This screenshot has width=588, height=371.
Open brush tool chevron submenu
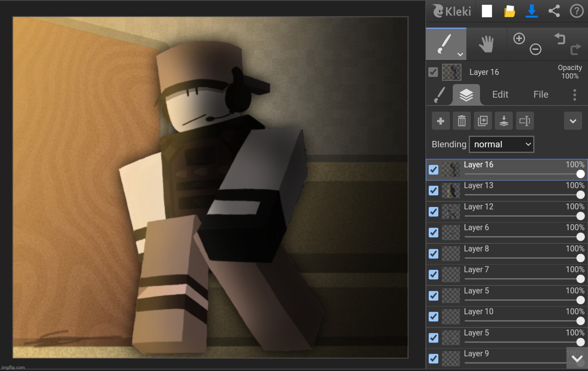click(x=460, y=54)
